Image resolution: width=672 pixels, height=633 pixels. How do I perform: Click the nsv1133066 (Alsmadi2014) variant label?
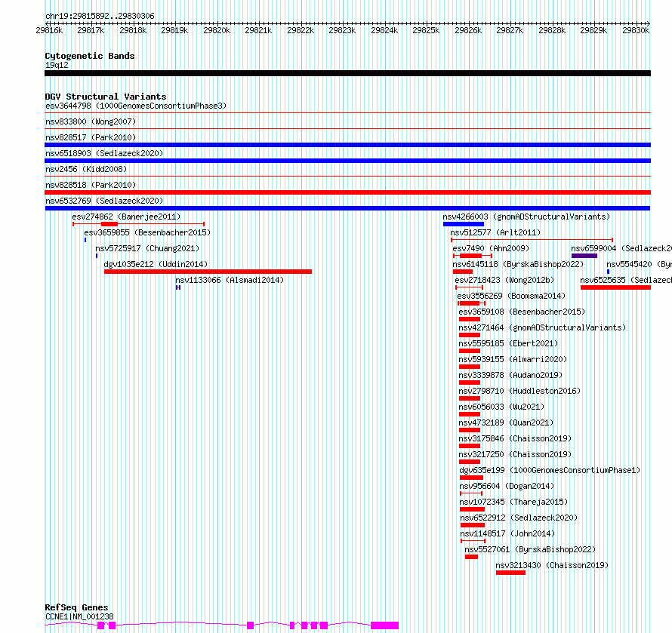pos(230,280)
